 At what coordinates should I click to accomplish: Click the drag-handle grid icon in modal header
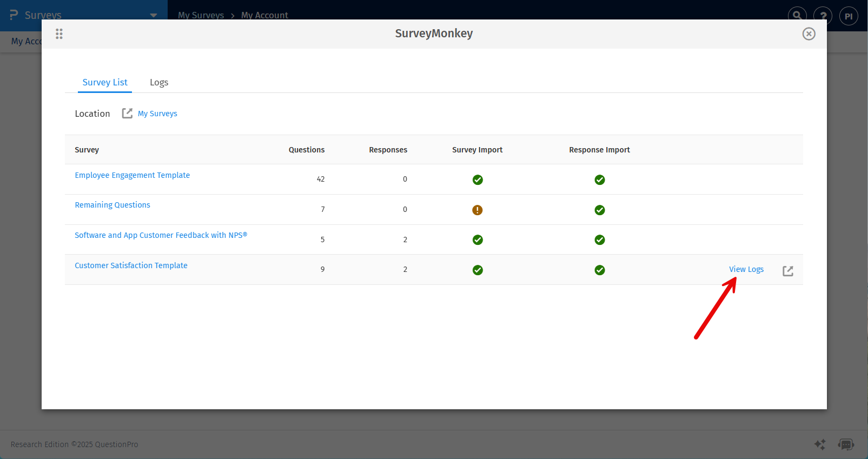tap(59, 34)
